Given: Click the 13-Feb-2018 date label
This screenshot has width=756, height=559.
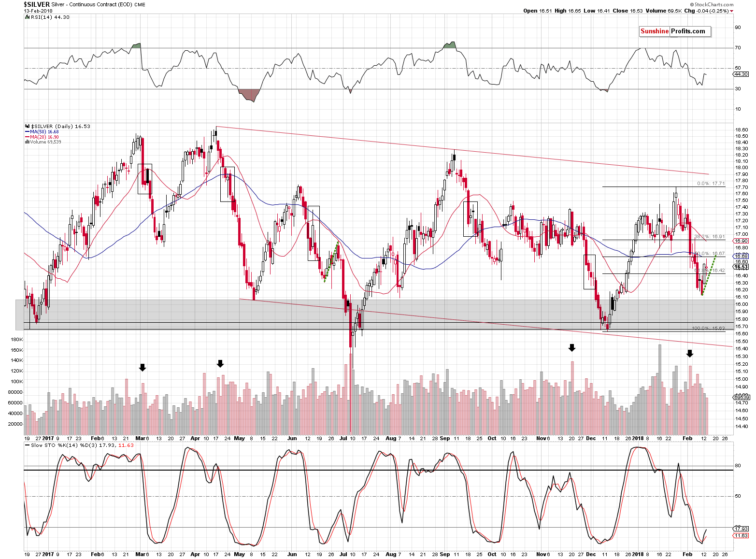Looking at the screenshot, I should click(x=37, y=11).
